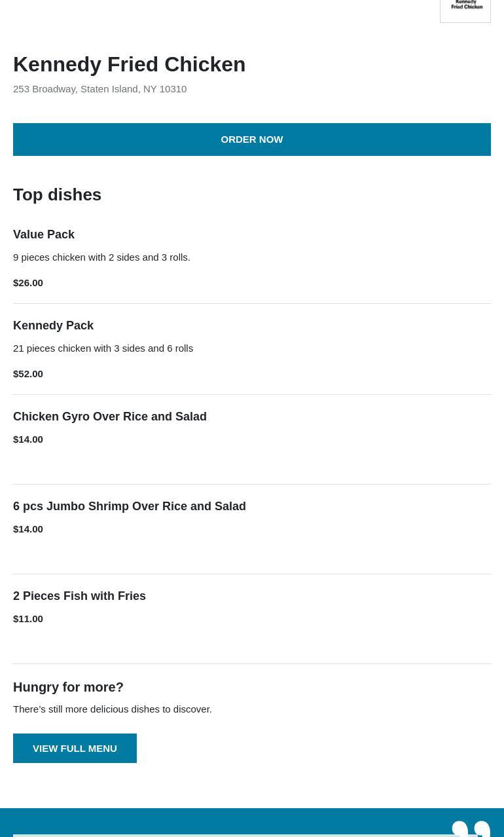This screenshot has height=837, width=504.
Task: Click the $26.00 Value Pack price
Action: tap(28, 282)
